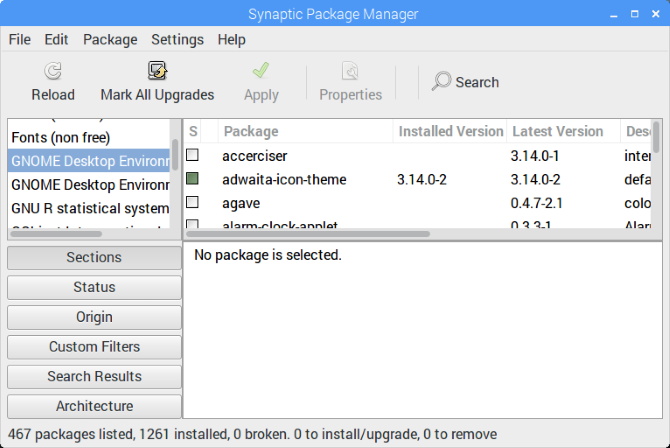Image resolution: width=670 pixels, height=448 pixels.
Task: Click the Apply checkmark icon
Action: (261, 72)
